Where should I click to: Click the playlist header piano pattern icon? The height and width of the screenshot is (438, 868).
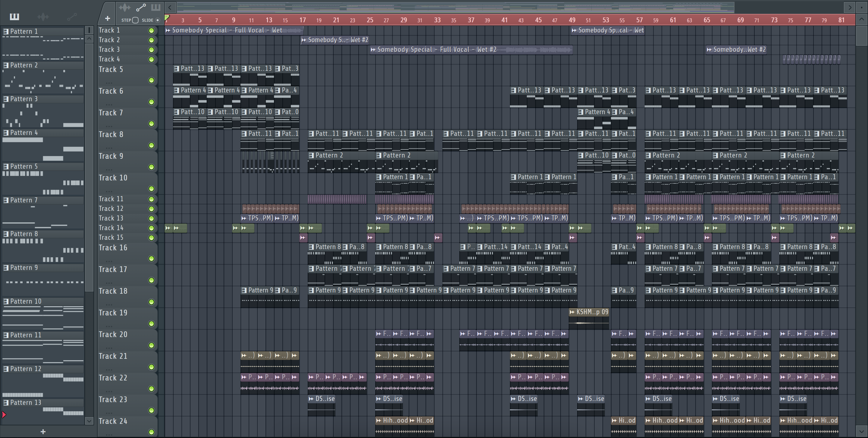pos(156,8)
